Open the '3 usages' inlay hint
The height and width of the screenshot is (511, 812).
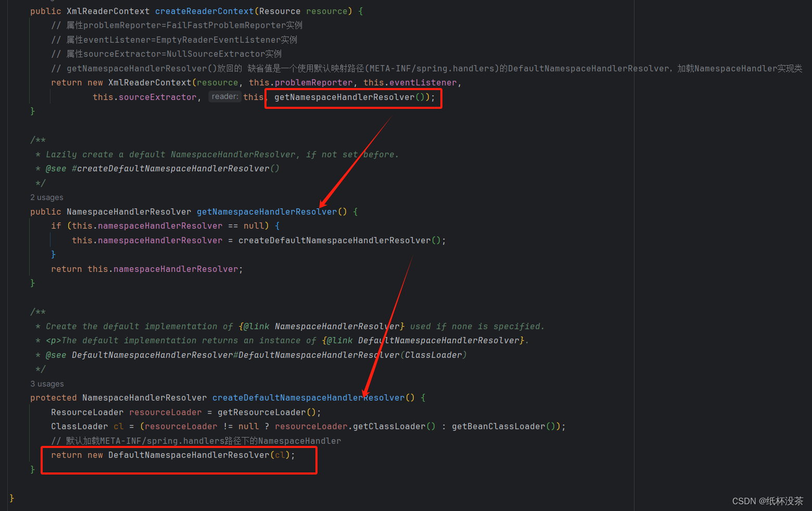tap(47, 384)
